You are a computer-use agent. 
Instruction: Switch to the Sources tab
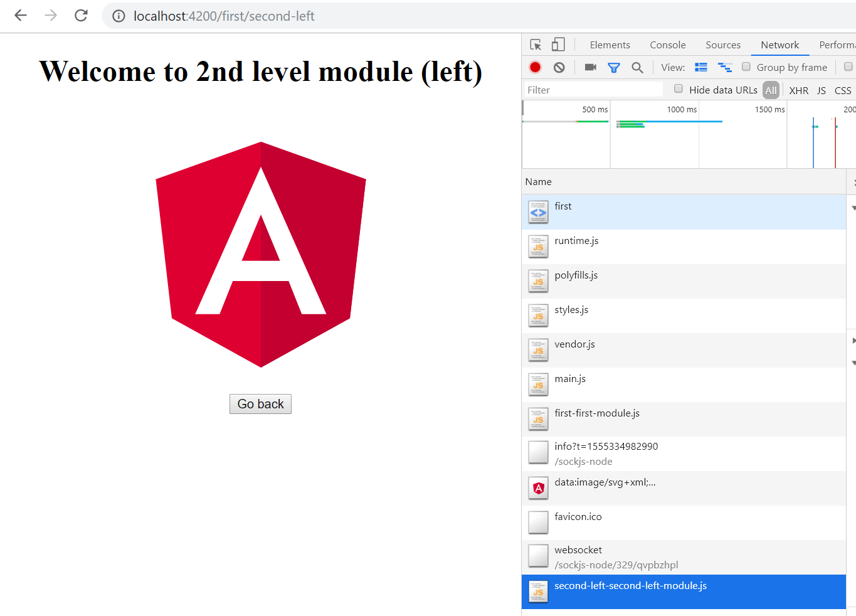722,45
